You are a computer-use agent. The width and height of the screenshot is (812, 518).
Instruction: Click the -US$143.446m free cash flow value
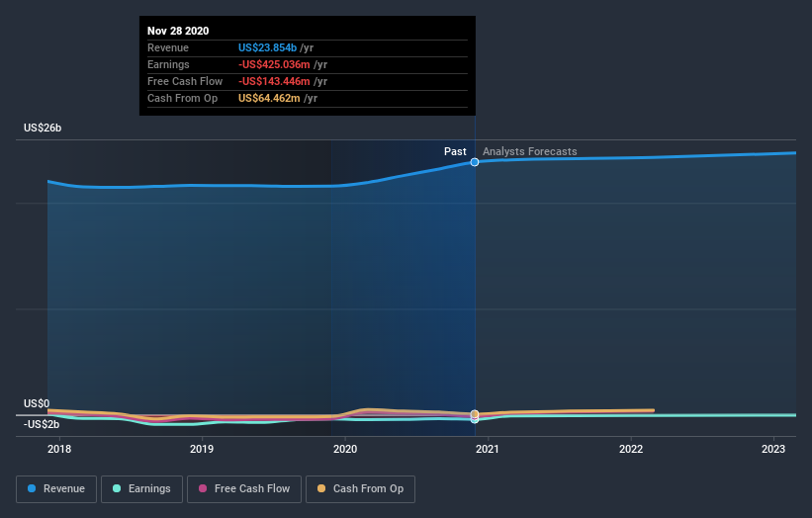tap(274, 81)
